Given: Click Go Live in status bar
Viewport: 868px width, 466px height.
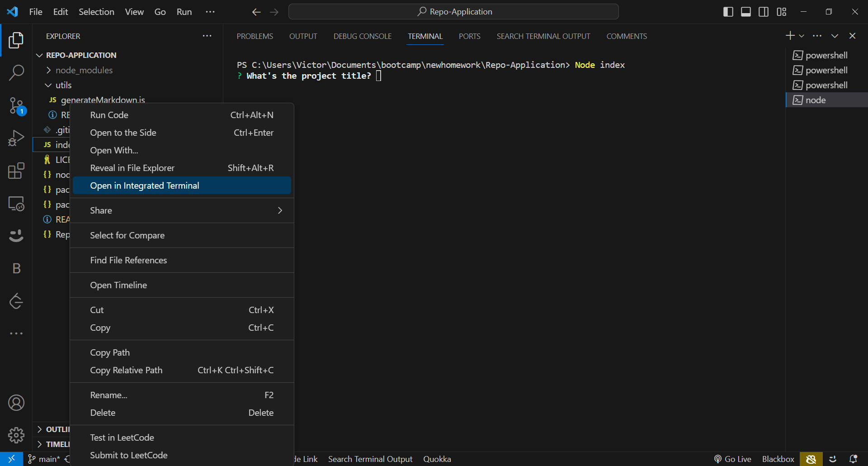Looking at the screenshot, I should pos(733,459).
